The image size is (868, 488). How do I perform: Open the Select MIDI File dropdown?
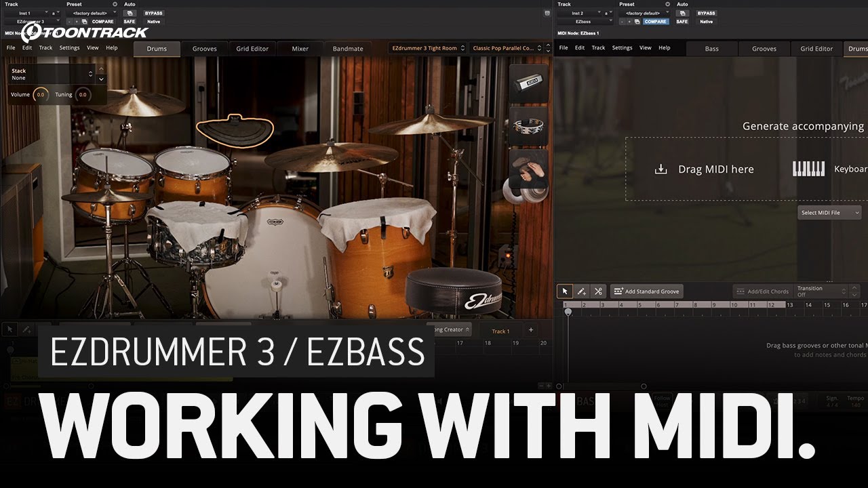point(830,213)
